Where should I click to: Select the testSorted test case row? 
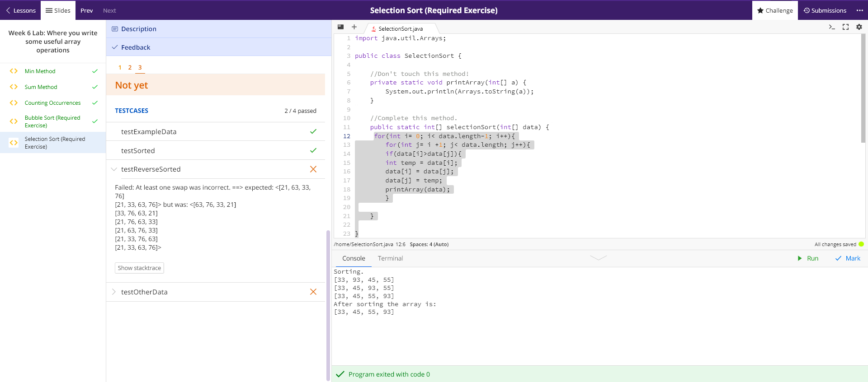click(x=216, y=150)
